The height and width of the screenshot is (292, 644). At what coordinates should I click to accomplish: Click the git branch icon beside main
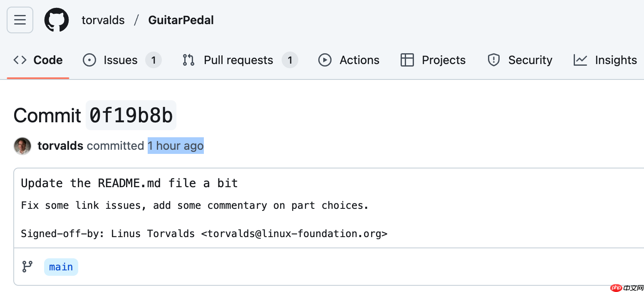[27, 267]
